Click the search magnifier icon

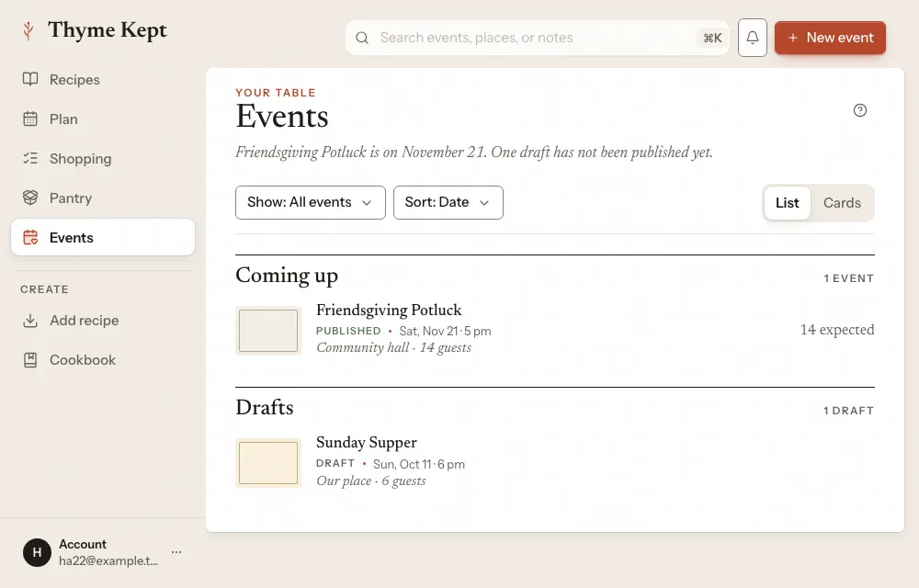pyautogui.click(x=362, y=38)
